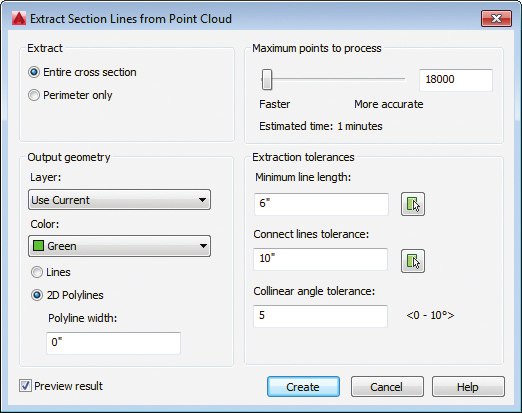The width and height of the screenshot is (522, 413).
Task: Click the maximum points slider handle
Action: coord(267,79)
